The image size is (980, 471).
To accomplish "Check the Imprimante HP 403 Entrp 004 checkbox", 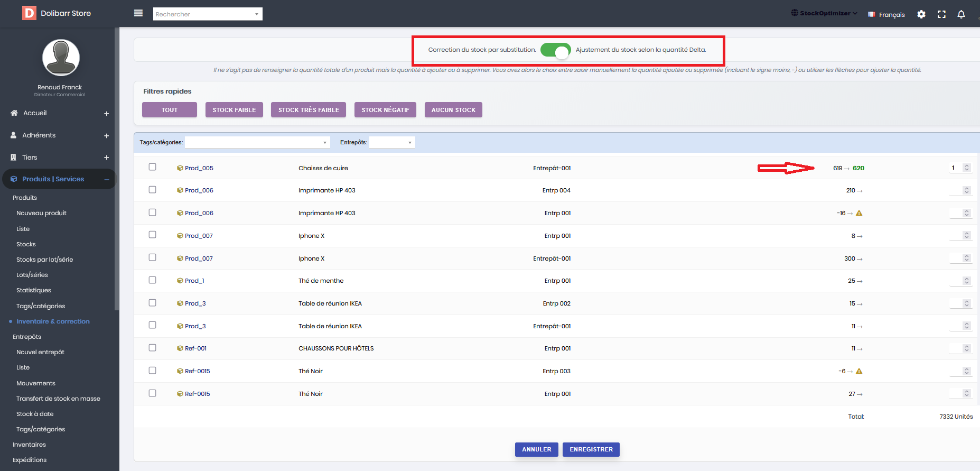I will tap(152, 189).
